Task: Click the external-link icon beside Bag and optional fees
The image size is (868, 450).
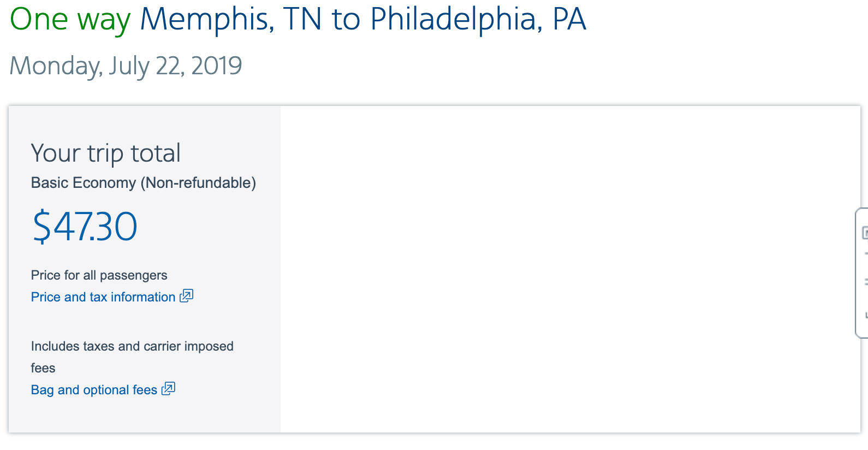Action: click(168, 389)
